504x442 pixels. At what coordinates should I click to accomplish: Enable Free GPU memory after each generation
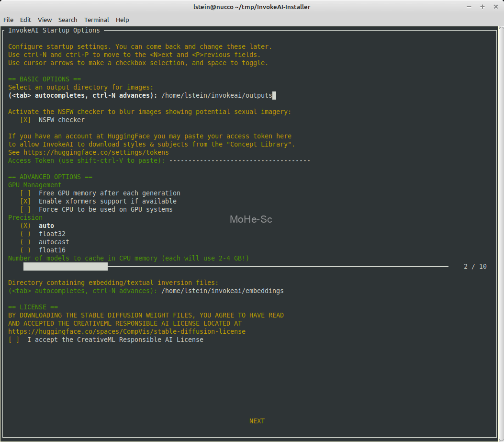coord(25,193)
